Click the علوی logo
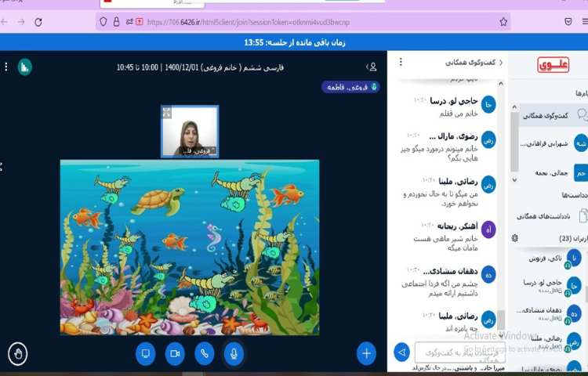This screenshot has width=588, height=376. [x=554, y=65]
